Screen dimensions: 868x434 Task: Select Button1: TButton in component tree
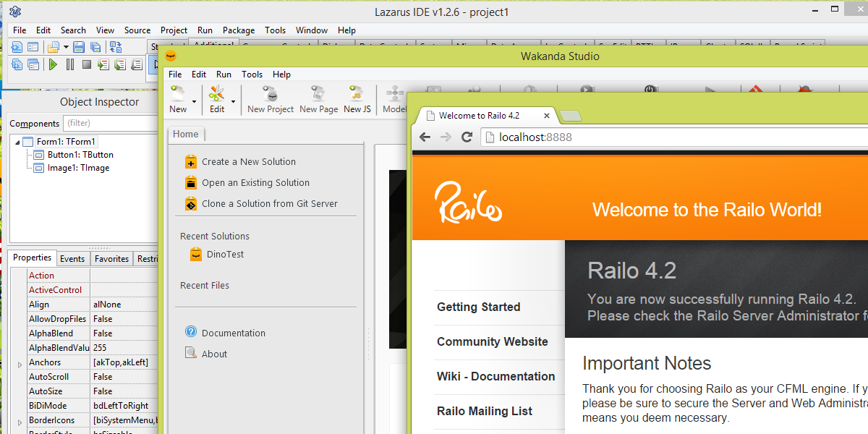80,155
